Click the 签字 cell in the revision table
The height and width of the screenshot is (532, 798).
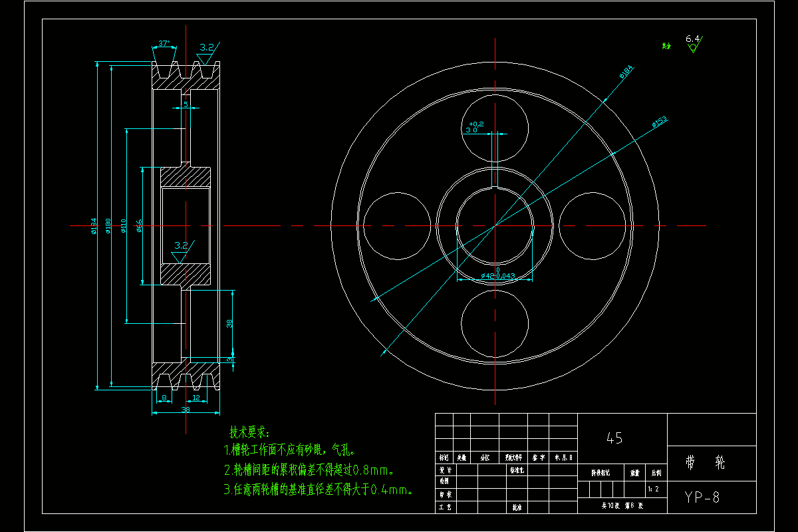(539, 458)
